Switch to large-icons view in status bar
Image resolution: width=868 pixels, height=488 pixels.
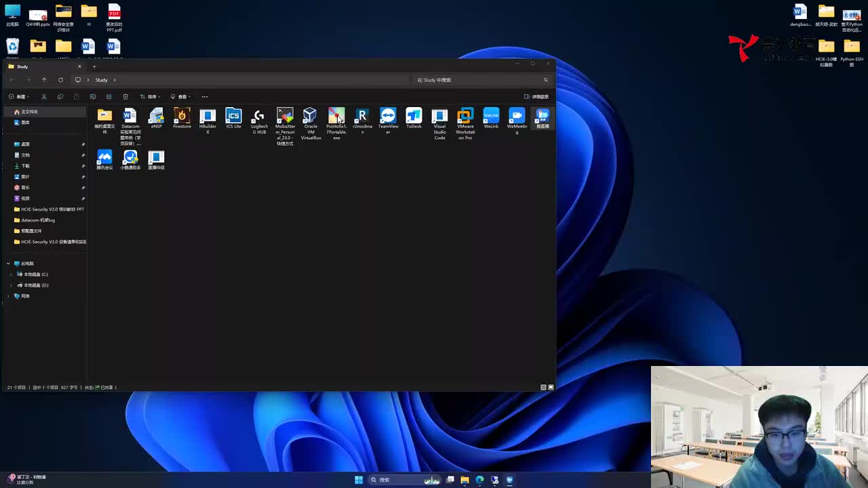tap(551, 387)
